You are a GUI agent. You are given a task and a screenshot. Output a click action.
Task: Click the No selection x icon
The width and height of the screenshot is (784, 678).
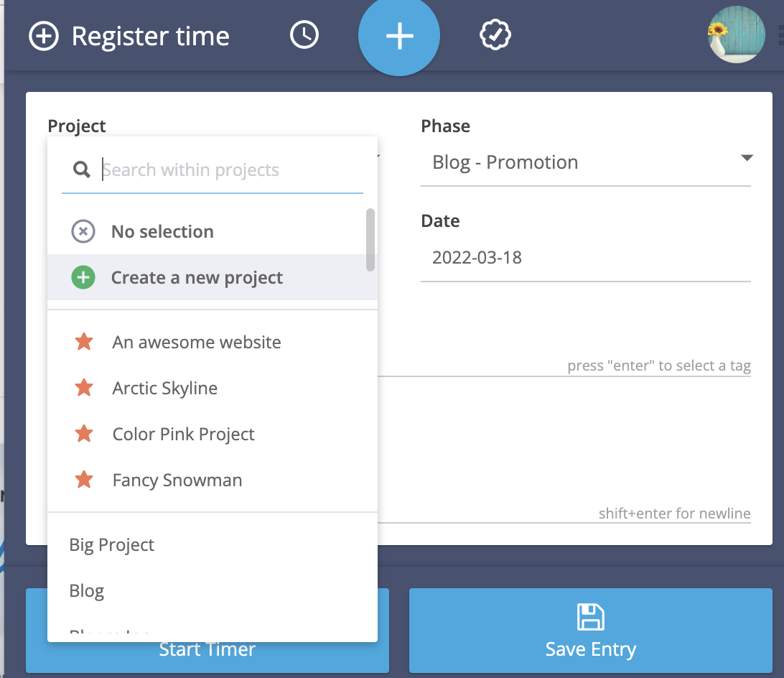click(x=83, y=232)
